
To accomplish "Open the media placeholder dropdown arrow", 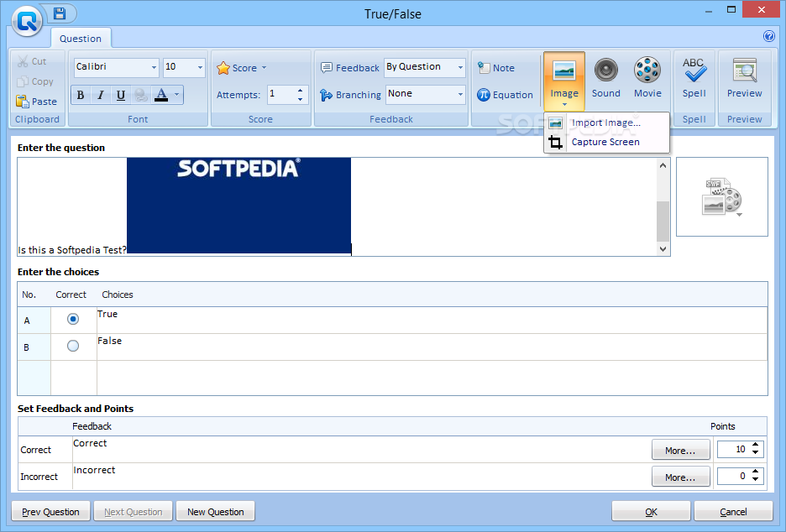I will pyautogui.click(x=739, y=215).
